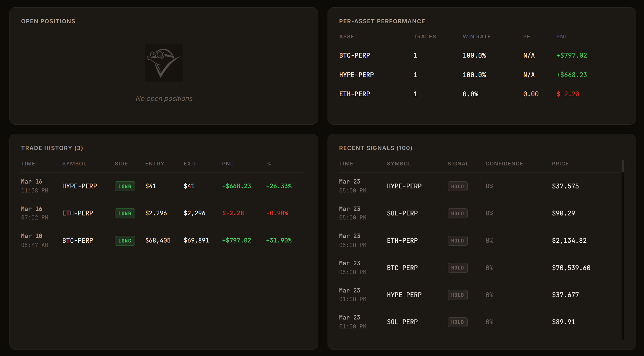Click the LONG badge in HYPE-PERP trade row

[125, 186]
